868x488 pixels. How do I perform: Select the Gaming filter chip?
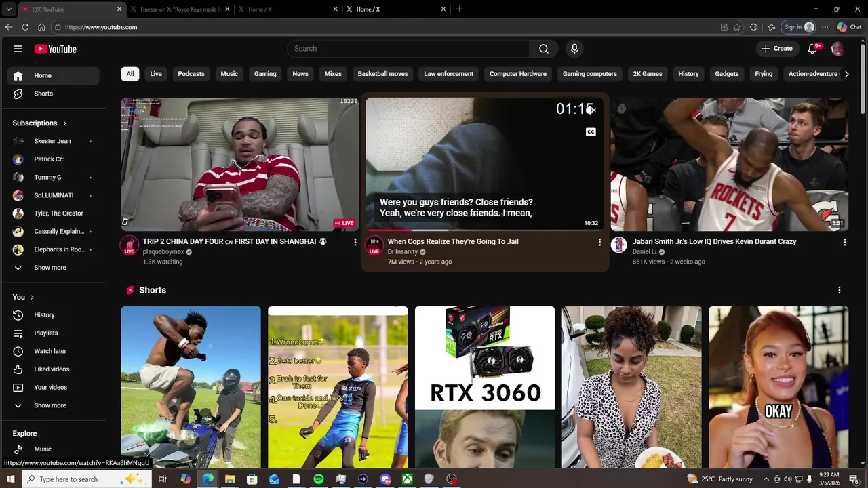265,74
